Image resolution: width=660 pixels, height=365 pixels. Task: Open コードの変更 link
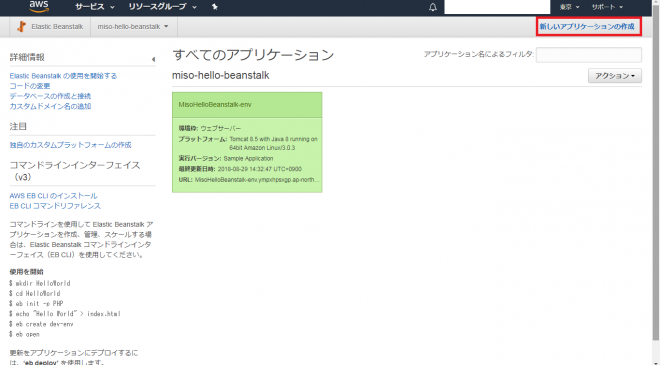30,86
